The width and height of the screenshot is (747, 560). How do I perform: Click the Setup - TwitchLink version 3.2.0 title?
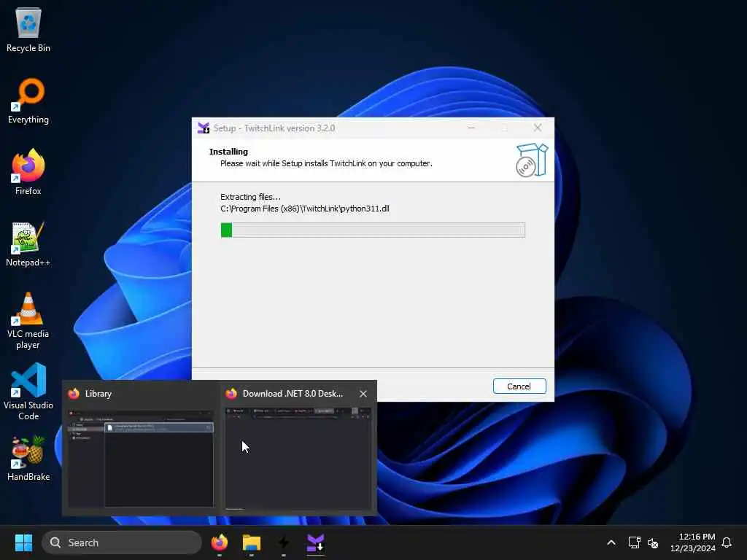(x=274, y=128)
